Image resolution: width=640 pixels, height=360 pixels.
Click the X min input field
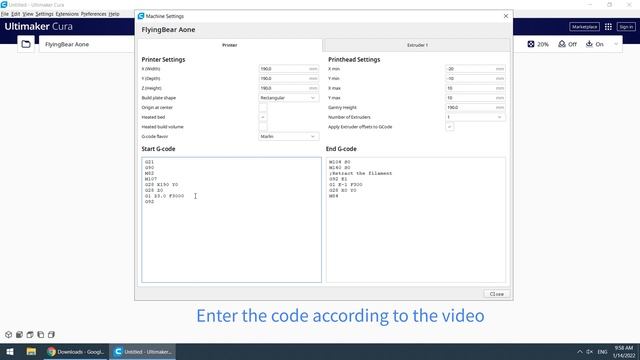click(x=475, y=69)
